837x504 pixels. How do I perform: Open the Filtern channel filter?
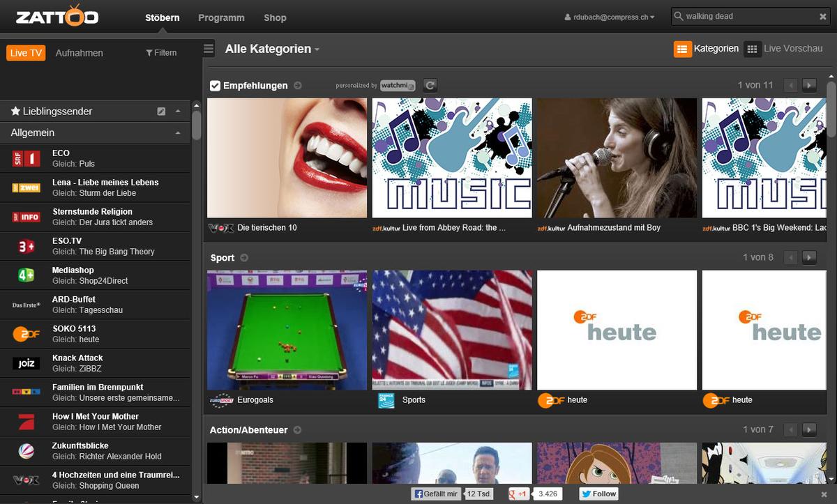tap(161, 53)
